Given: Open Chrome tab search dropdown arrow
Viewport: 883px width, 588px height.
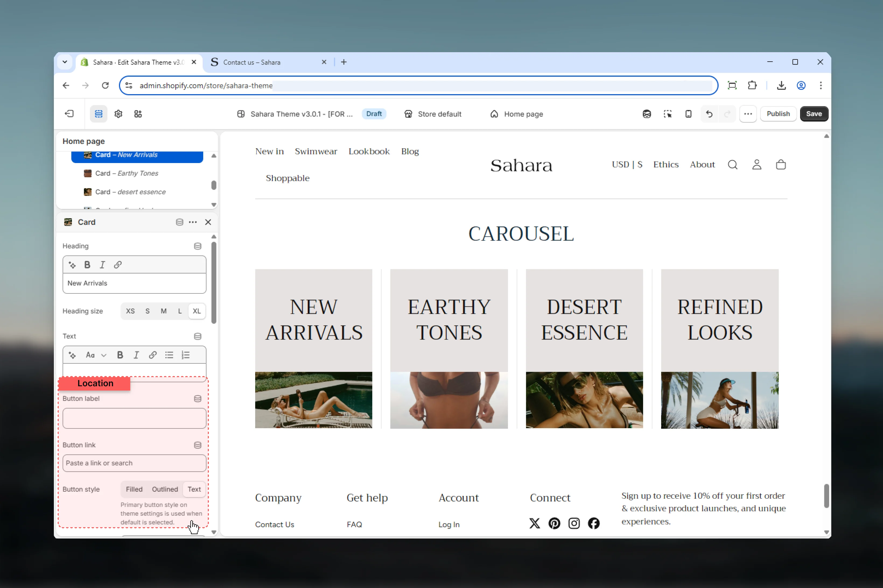Looking at the screenshot, I should point(65,62).
